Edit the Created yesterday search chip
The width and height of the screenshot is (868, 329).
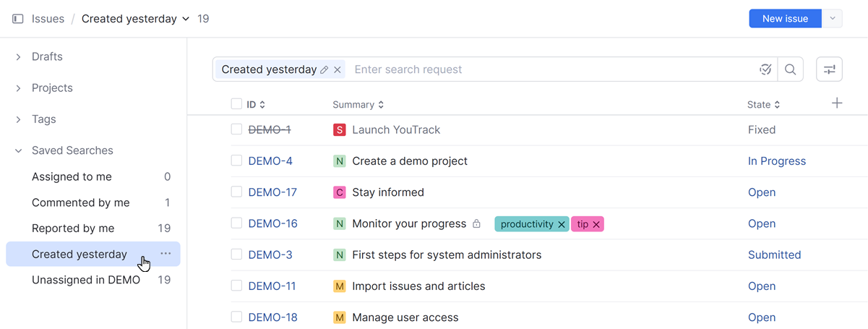pos(325,70)
